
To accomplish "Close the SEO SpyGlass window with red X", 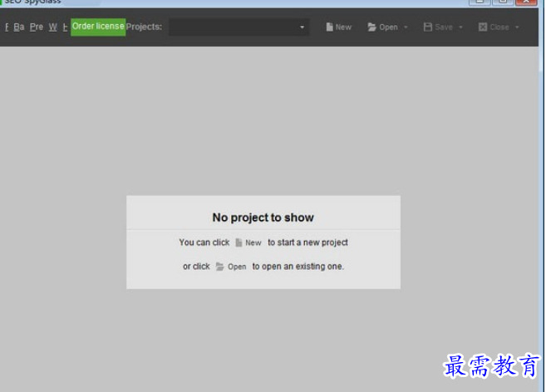I will [x=526, y=2].
